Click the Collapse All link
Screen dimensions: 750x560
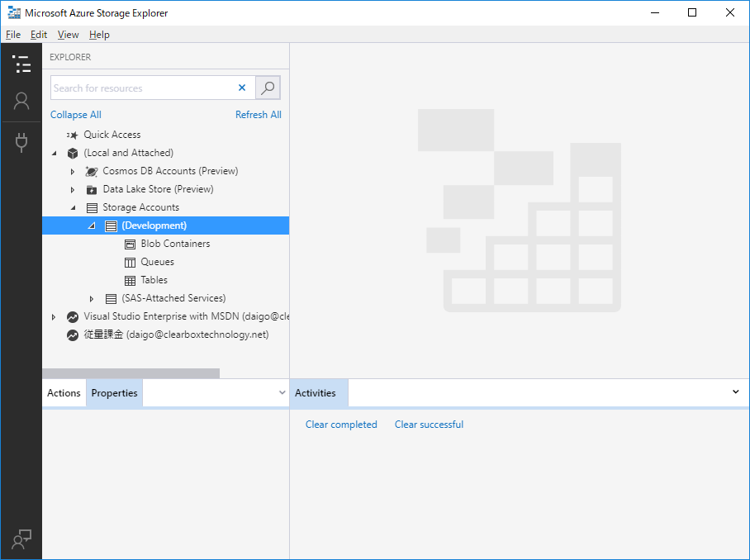point(75,115)
